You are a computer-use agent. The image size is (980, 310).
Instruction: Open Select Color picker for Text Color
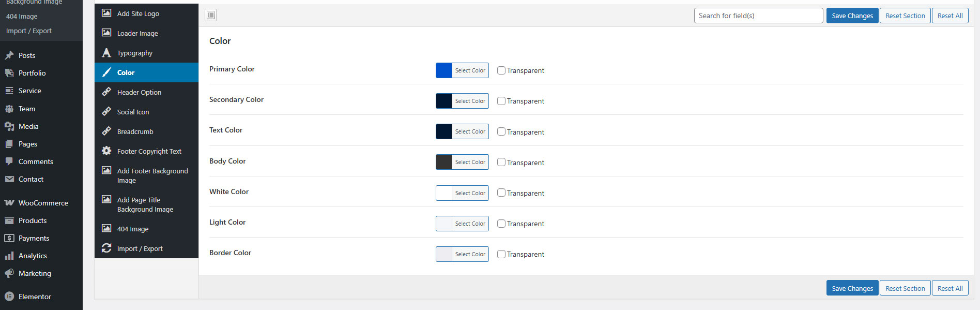pos(470,131)
